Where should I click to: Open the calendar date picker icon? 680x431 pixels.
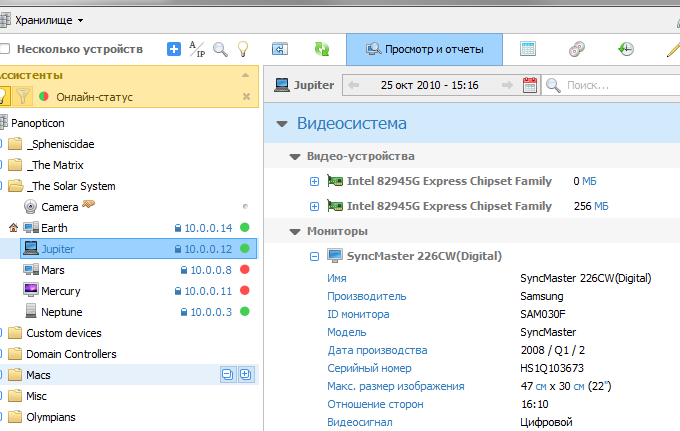[x=530, y=85]
